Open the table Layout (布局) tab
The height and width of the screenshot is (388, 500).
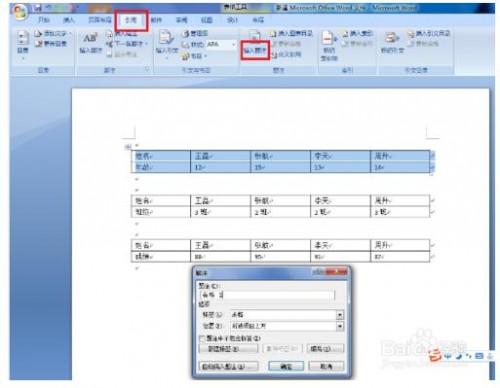pos(258,20)
